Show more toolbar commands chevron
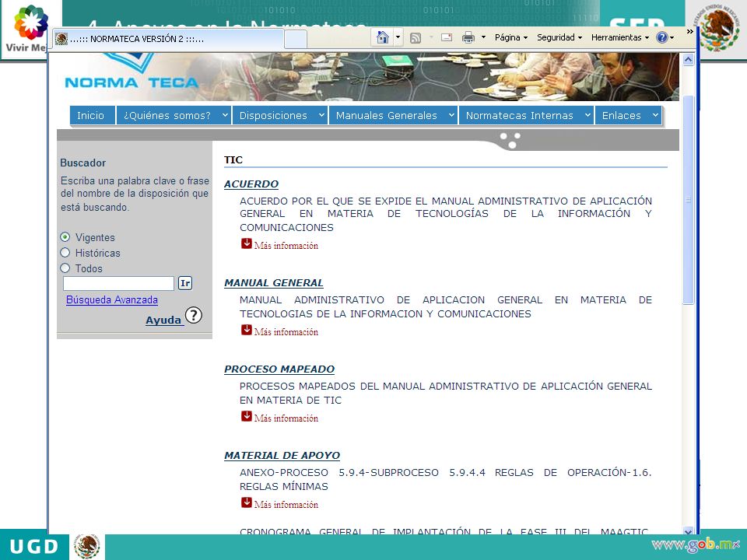The image size is (747, 560). [690, 32]
